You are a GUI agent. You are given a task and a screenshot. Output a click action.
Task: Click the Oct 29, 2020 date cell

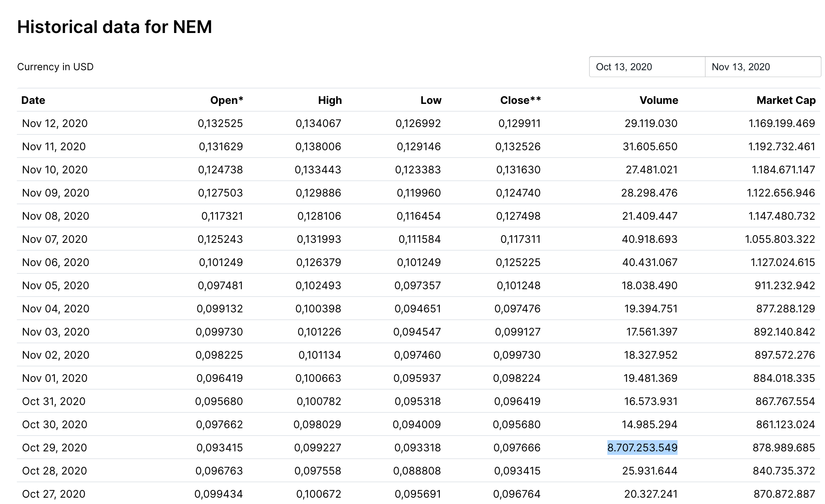point(54,448)
